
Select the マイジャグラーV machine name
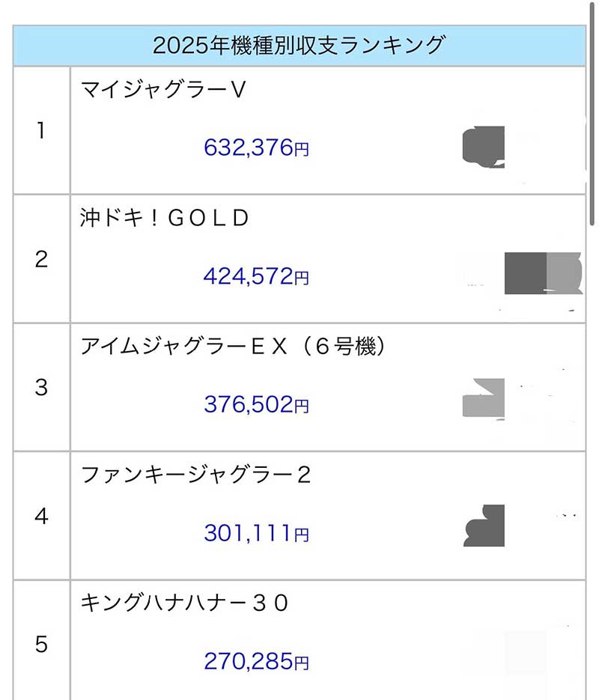point(163,90)
